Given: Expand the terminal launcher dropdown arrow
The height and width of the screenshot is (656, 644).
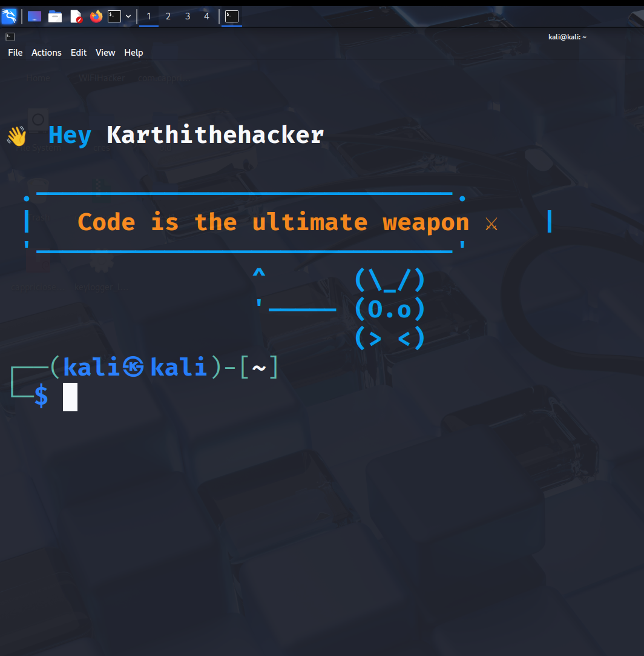Looking at the screenshot, I should (x=128, y=16).
